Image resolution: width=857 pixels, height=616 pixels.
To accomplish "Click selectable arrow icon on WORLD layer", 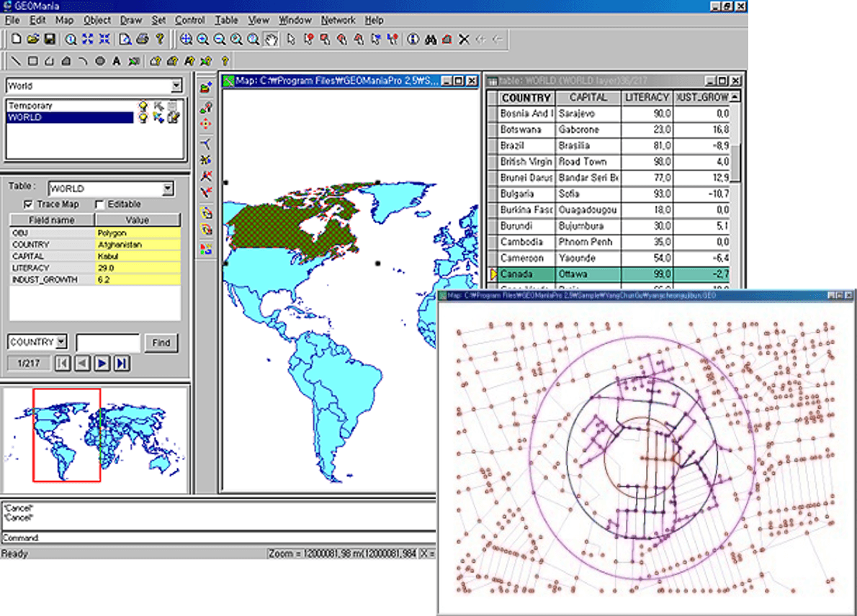I will point(158,117).
